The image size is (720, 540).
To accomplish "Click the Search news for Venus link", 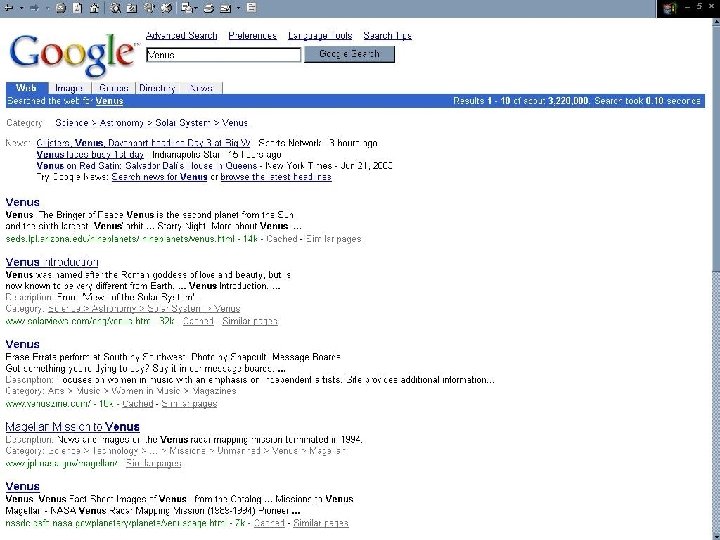I will point(159,177).
